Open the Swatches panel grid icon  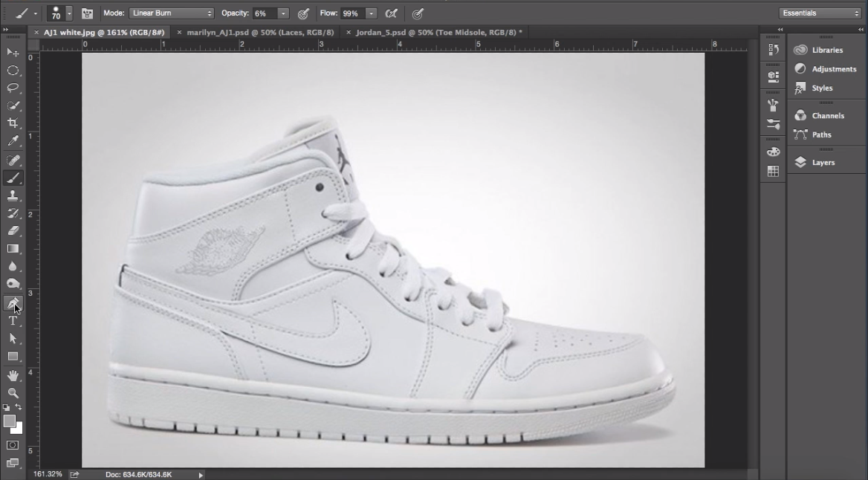coord(774,171)
